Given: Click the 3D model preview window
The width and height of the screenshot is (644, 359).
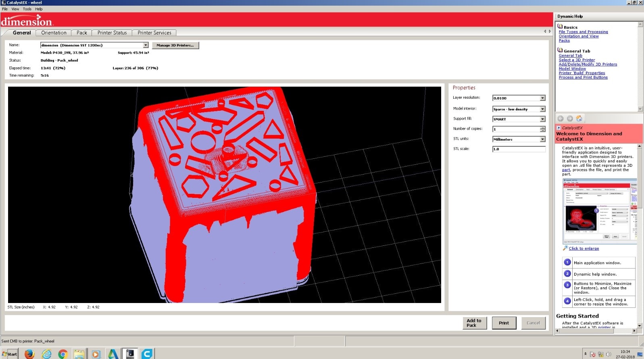Looking at the screenshot, I should [x=225, y=195].
